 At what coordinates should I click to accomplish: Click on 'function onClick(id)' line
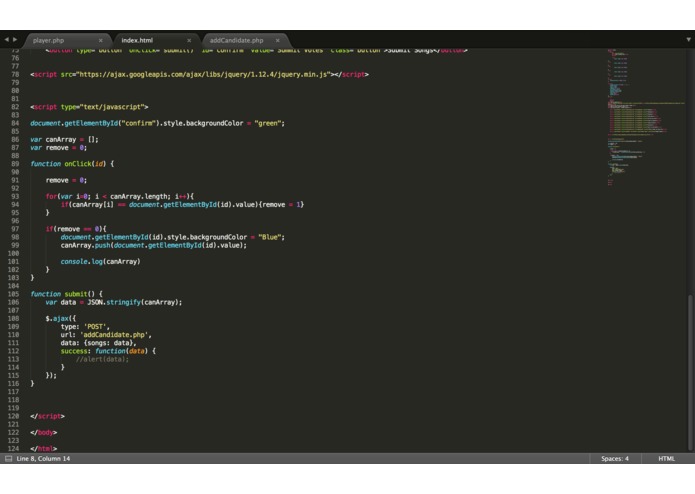coord(72,164)
